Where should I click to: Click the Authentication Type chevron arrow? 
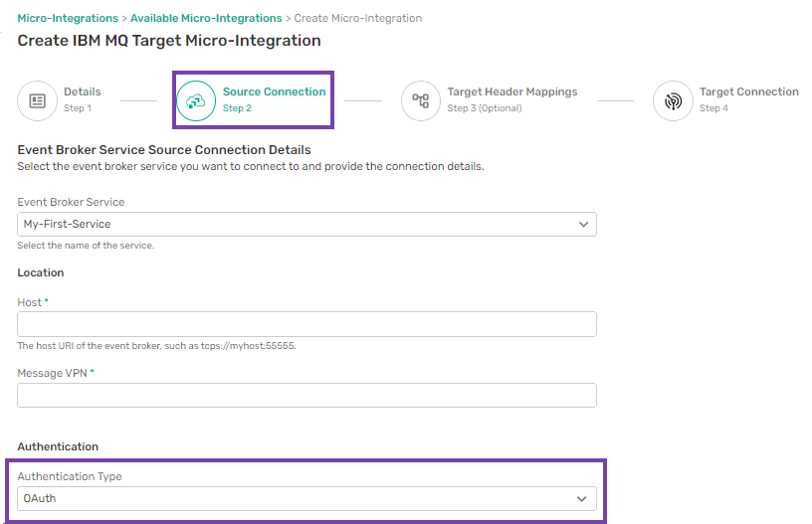click(x=582, y=499)
